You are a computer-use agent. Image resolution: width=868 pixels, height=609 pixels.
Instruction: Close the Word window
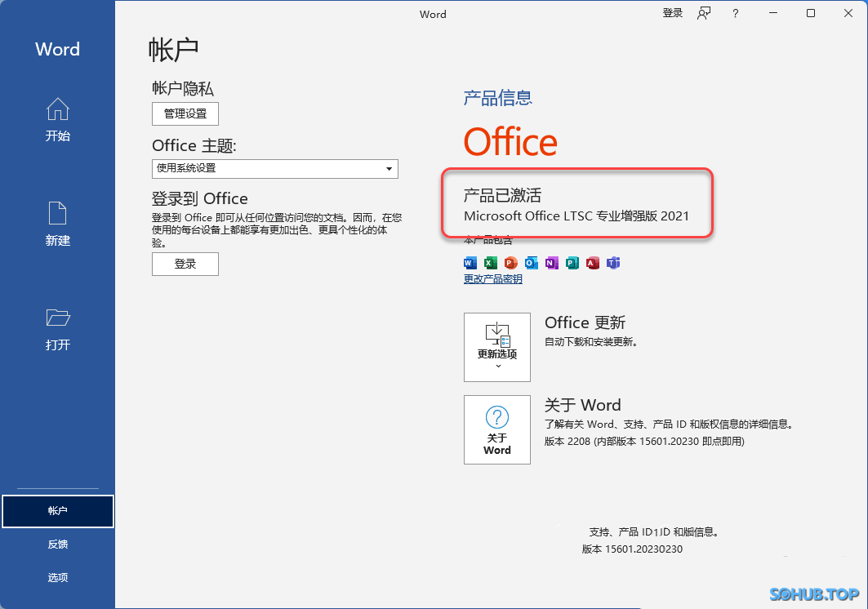[848, 13]
